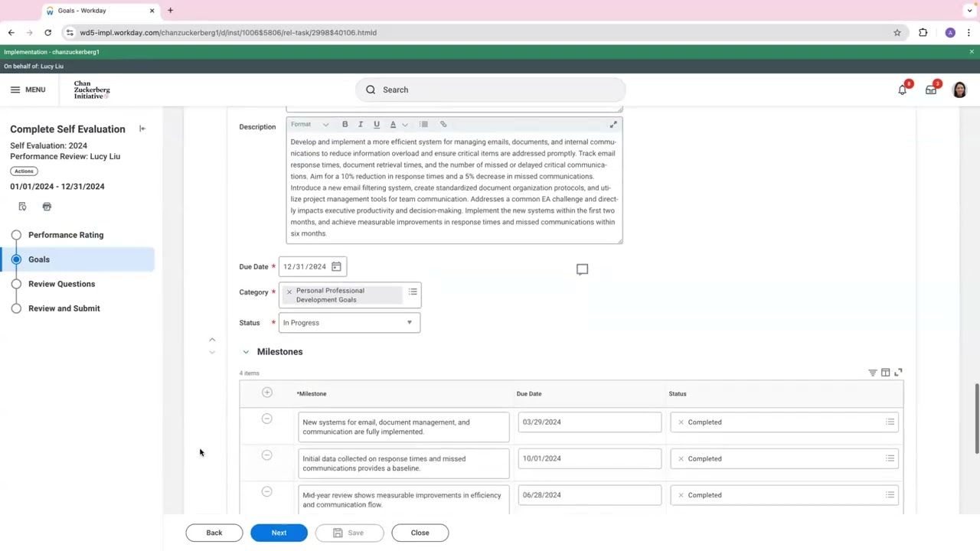Image resolution: width=980 pixels, height=551 pixels.
Task: Click the document view icon beside print
Action: 22,207
